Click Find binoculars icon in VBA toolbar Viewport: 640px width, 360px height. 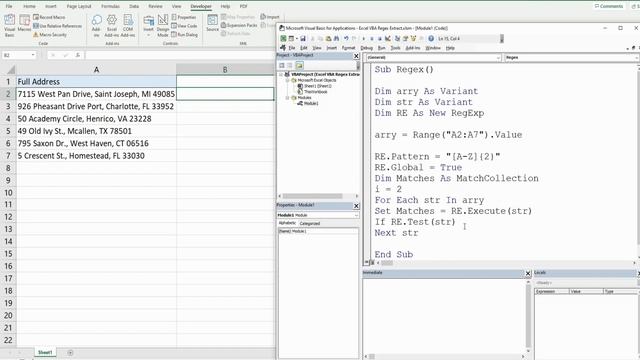[x=336, y=38]
